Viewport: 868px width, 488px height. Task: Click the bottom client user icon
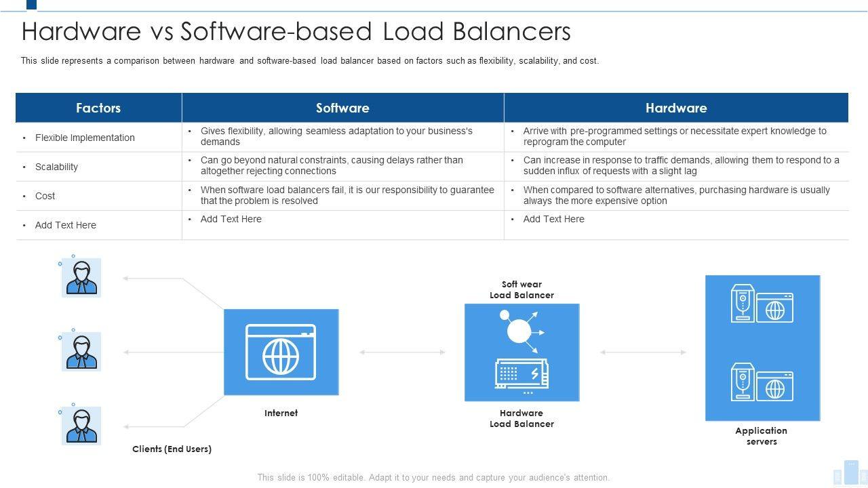tap(81, 426)
